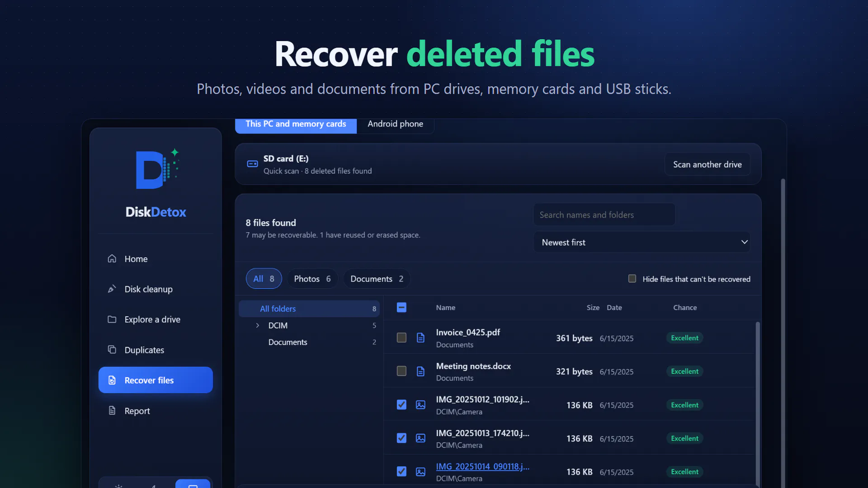
Task: Click image icon for IMG_20251014_090118
Action: (420, 472)
